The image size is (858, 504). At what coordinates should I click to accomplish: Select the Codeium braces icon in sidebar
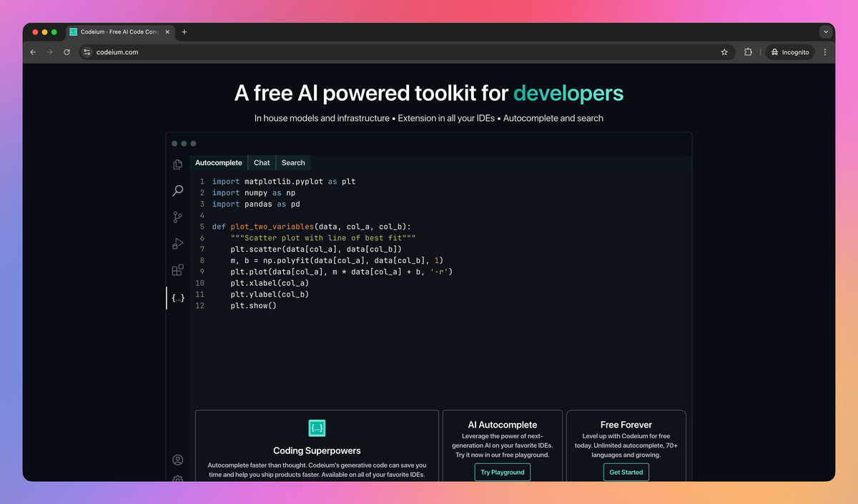(178, 297)
